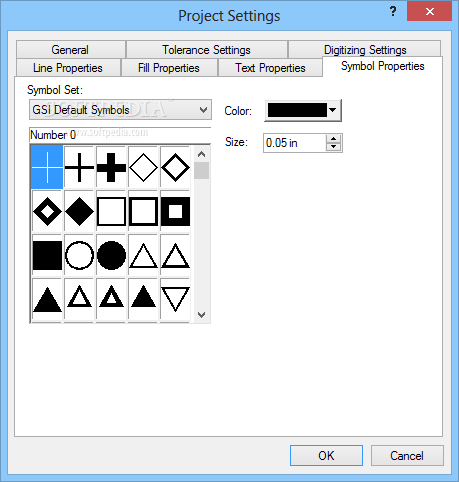Pick the thick diamond with small hollow center
Image resolution: width=459 pixels, height=482 pixels.
(47, 211)
